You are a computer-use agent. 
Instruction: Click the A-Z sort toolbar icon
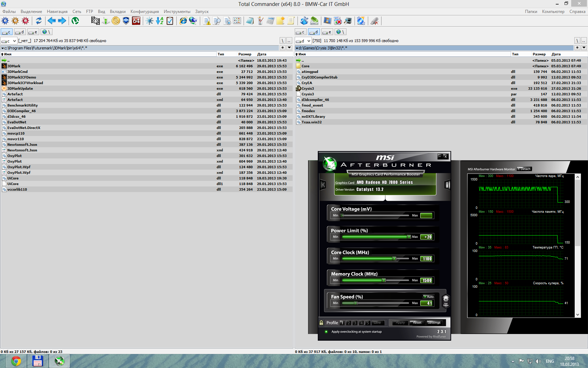pyautogui.click(x=160, y=21)
